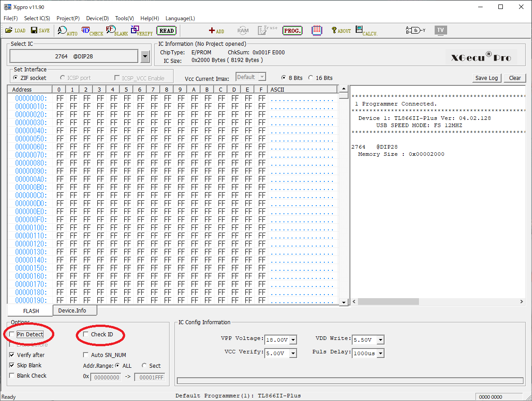Click the 00000100 address row
The height and width of the screenshot is (401, 532).
pos(173,228)
